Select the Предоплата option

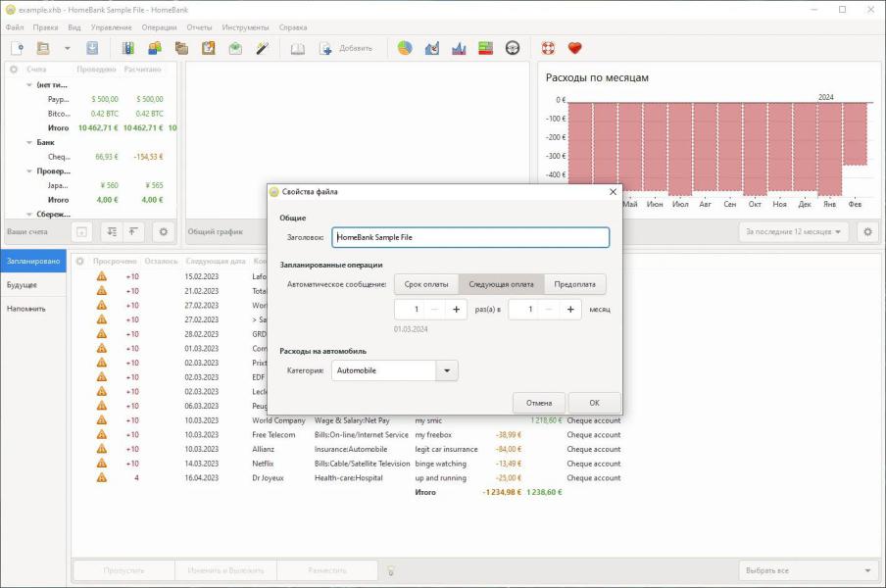[x=574, y=284]
